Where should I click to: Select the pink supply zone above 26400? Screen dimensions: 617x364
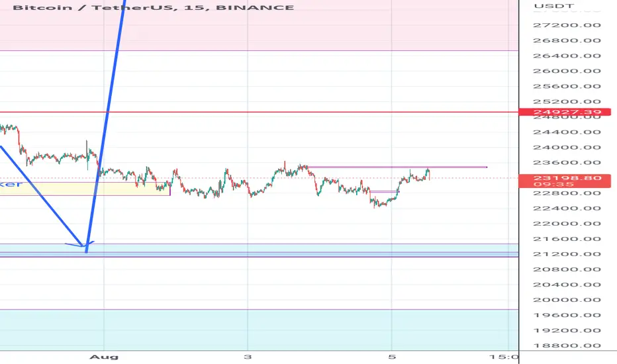[259, 25]
